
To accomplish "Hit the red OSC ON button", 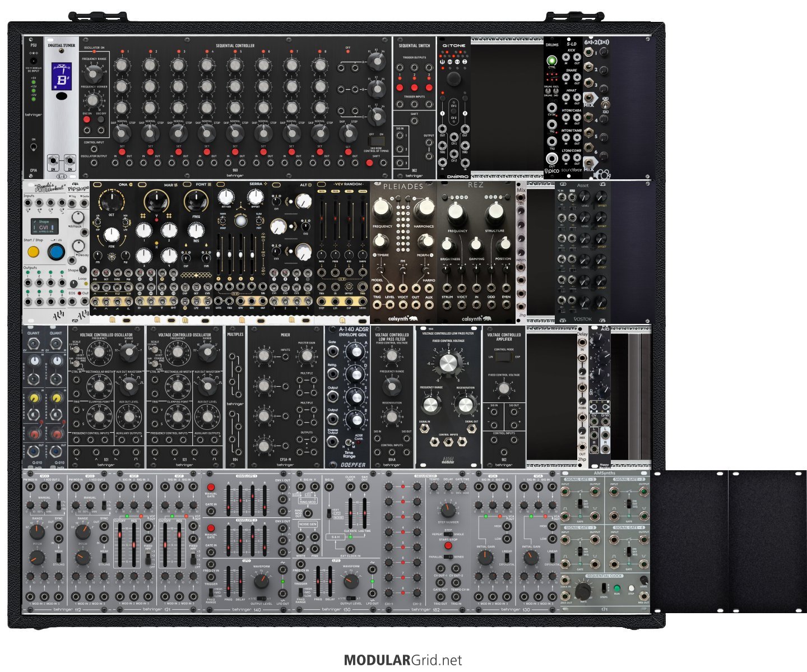I will 87,119.
